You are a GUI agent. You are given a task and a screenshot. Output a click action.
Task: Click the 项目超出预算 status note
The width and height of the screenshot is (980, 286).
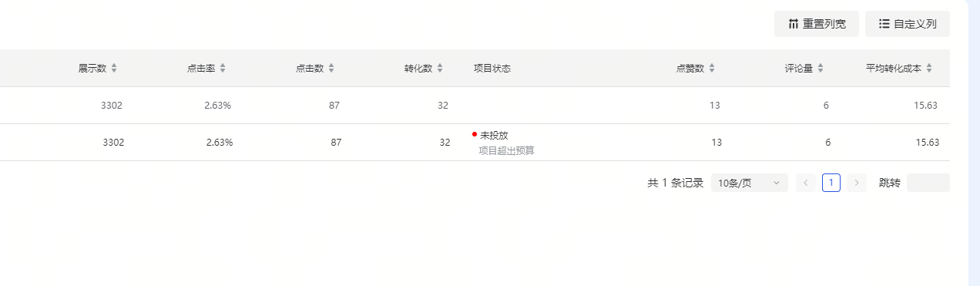tap(507, 150)
